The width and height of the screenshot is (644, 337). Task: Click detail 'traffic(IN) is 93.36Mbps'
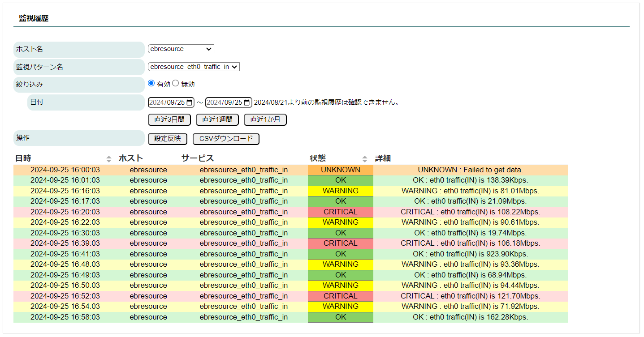pyautogui.click(x=492, y=264)
